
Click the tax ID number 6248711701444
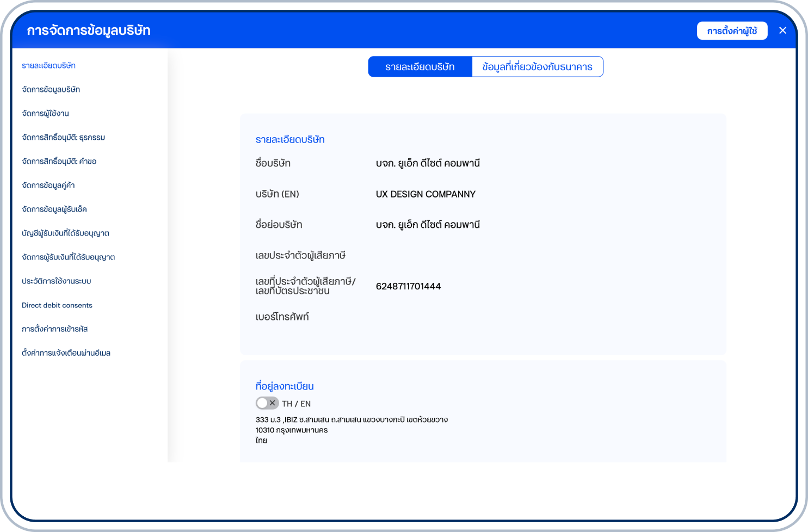(x=408, y=286)
